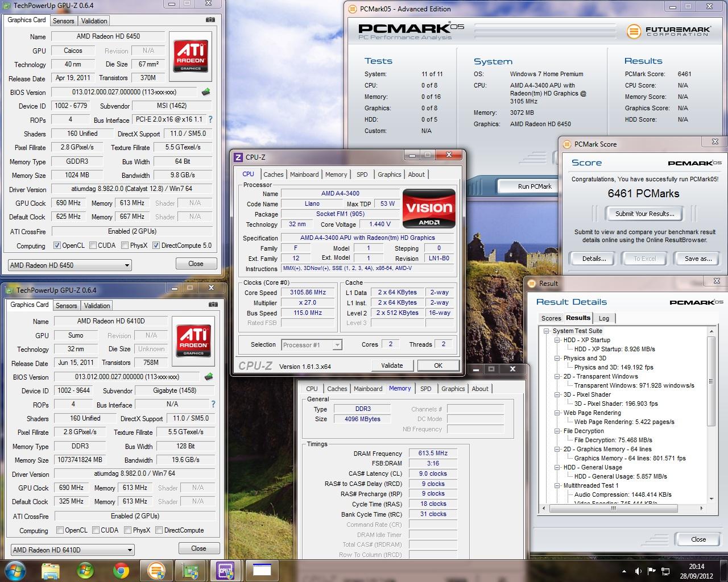Click Save as button in PCMark Score

pos(698,259)
